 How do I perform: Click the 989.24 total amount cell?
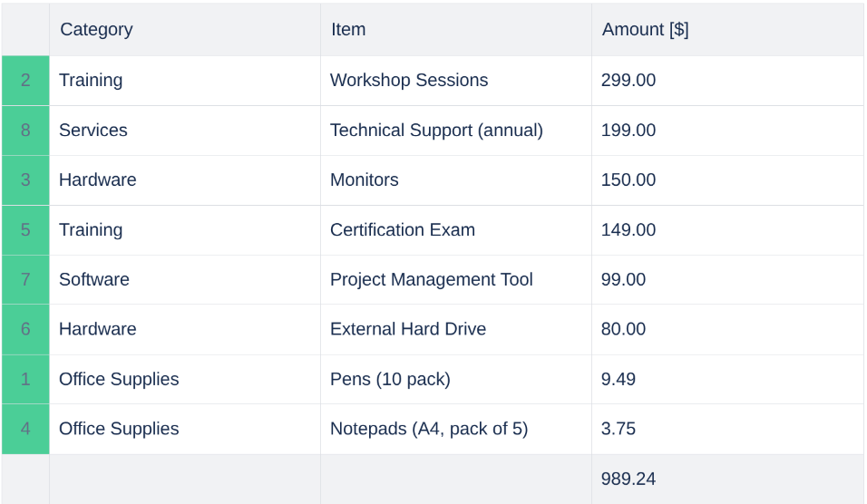tap(628, 479)
